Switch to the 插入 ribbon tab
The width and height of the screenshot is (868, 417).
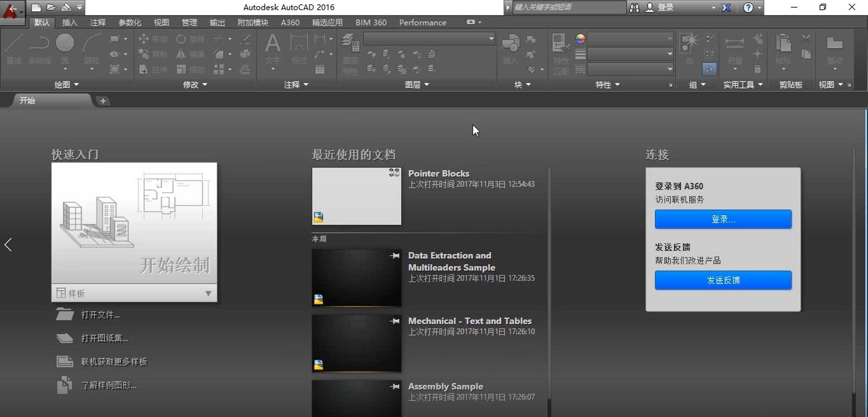tap(70, 23)
